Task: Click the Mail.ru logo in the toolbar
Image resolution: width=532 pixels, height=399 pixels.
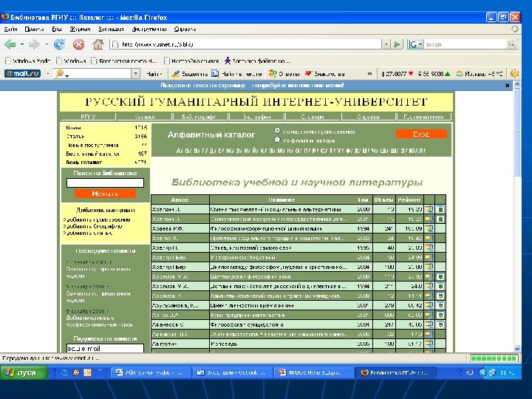Action: point(22,73)
